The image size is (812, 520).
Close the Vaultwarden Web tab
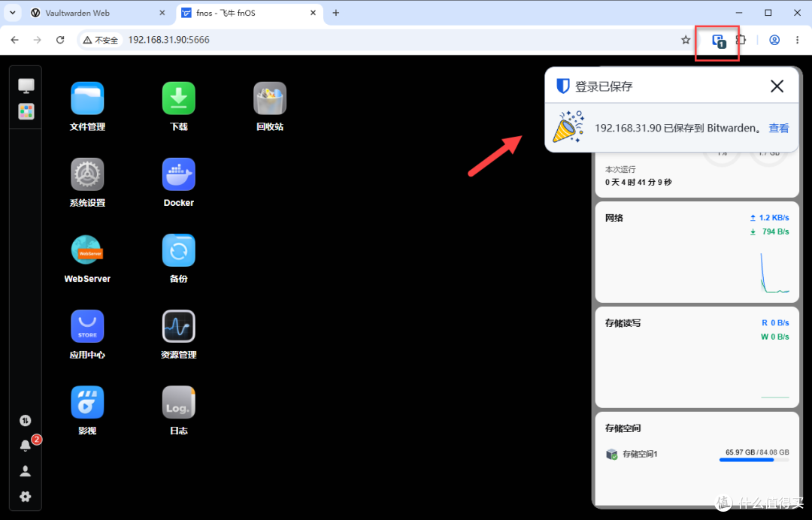[x=162, y=13]
